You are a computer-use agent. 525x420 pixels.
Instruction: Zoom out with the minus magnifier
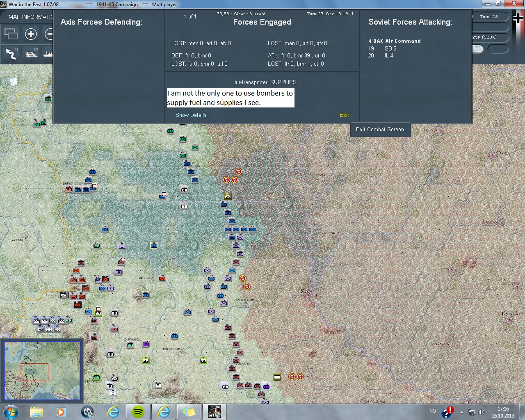[49, 34]
